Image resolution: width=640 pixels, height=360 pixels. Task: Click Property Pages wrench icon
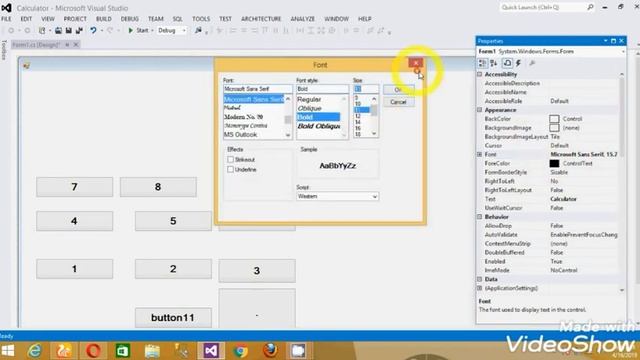[x=532, y=63]
